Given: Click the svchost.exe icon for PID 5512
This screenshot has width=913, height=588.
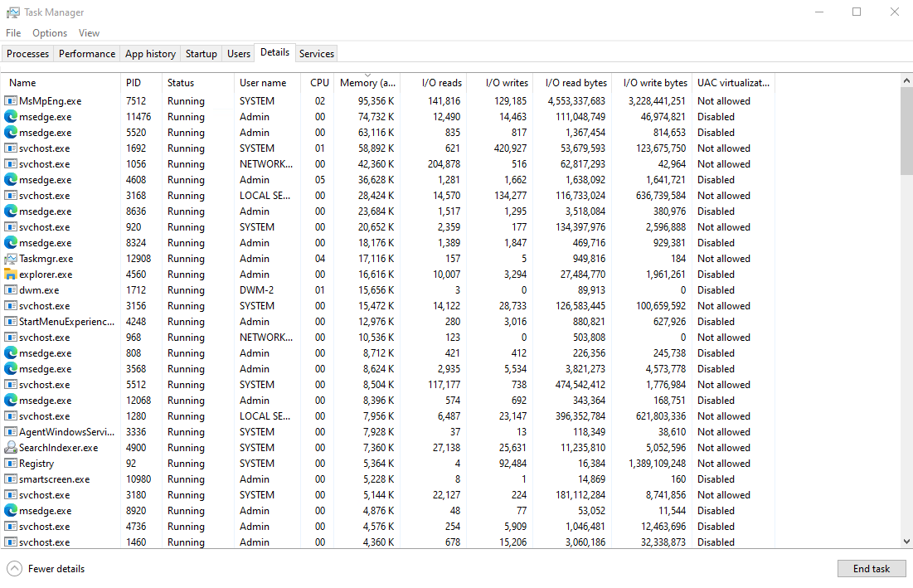Looking at the screenshot, I should coord(11,384).
